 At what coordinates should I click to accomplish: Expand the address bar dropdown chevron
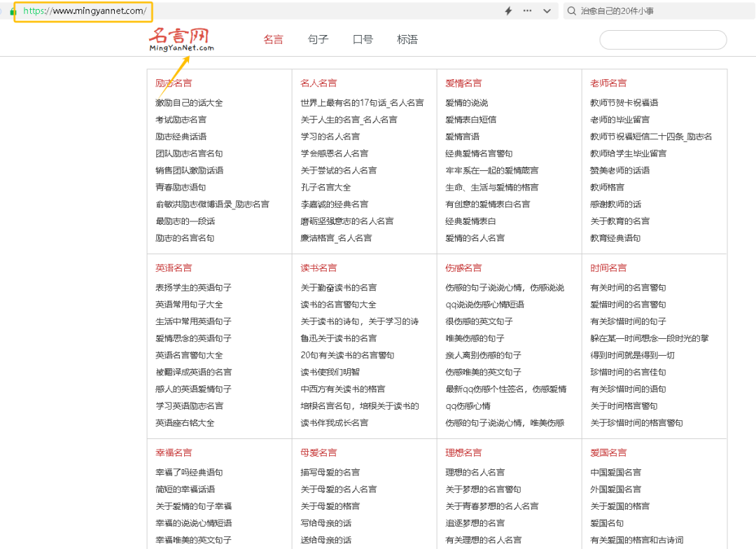[x=547, y=11]
